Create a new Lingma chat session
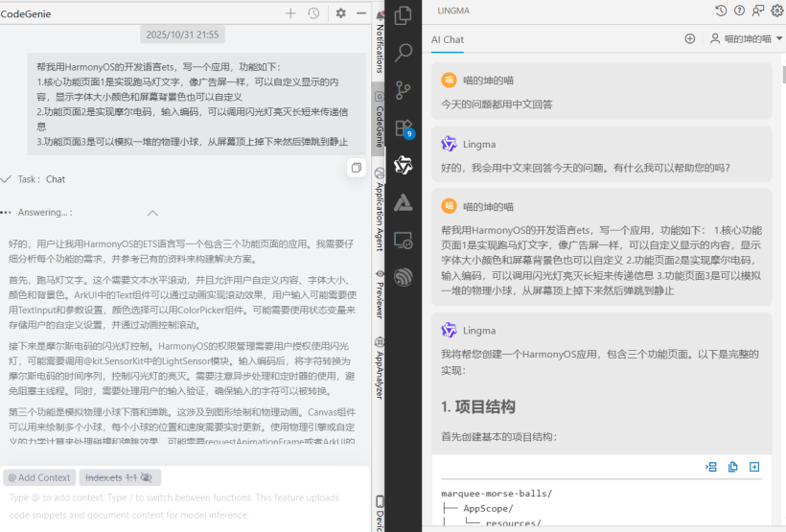 point(690,39)
